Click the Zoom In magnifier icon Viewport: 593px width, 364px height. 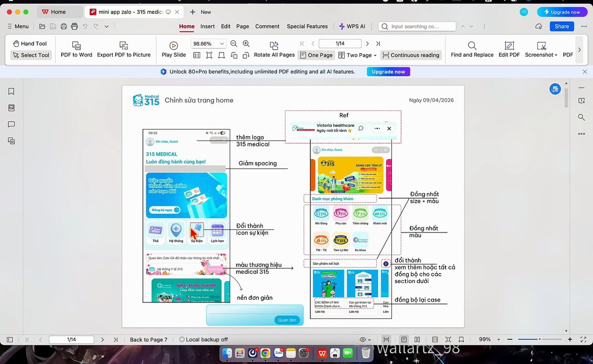(246, 44)
